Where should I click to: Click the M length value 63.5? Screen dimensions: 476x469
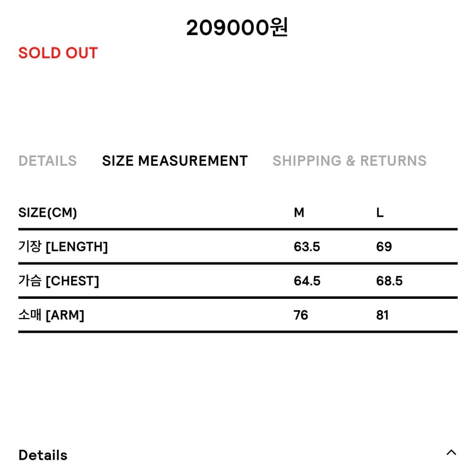pyautogui.click(x=307, y=246)
